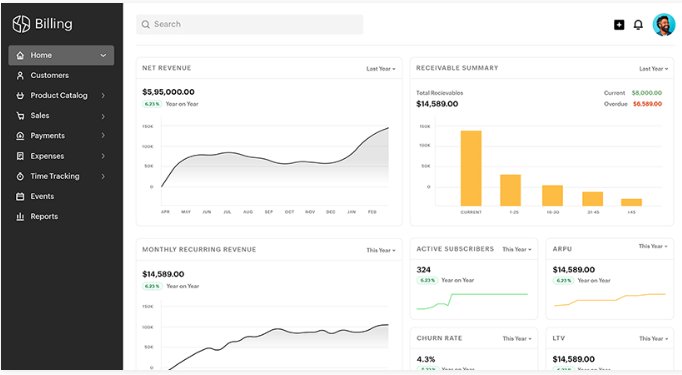Click Active Subscribers count 324
Screen dimensions: 682x375
423,270
